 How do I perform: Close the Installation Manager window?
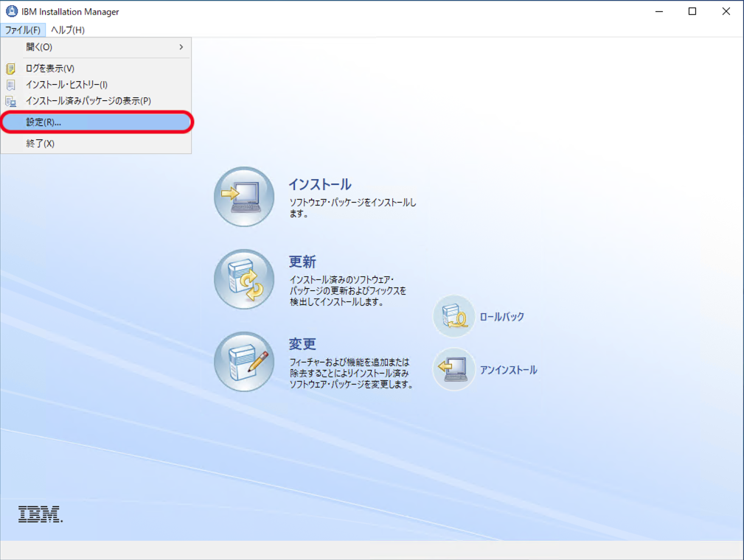tap(726, 11)
